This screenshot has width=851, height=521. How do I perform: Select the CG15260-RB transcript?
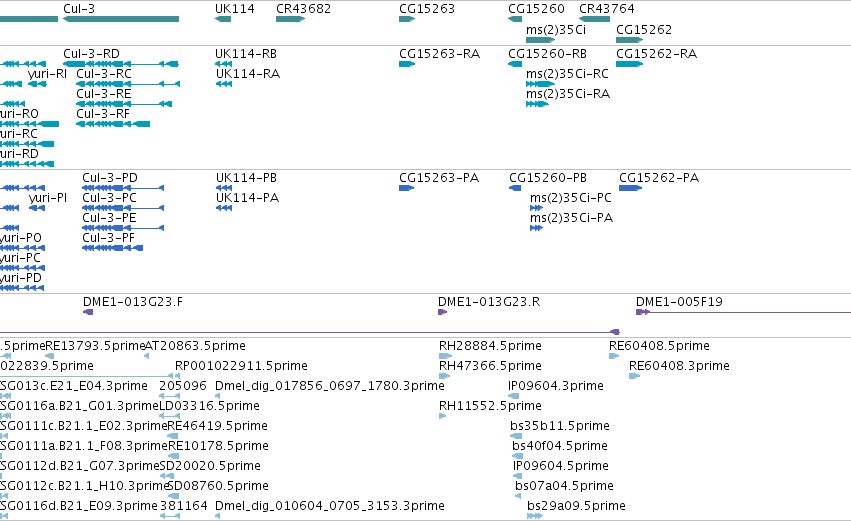[515, 64]
